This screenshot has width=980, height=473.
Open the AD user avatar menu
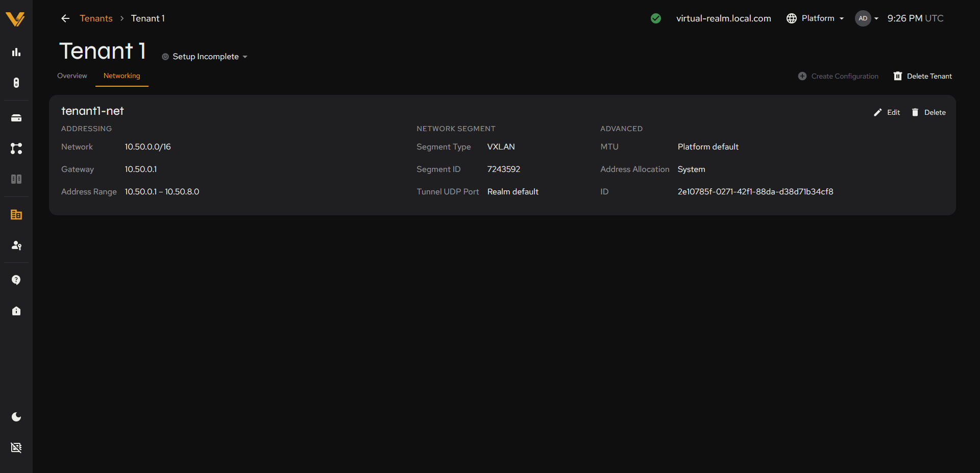click(x=867, y=18)
